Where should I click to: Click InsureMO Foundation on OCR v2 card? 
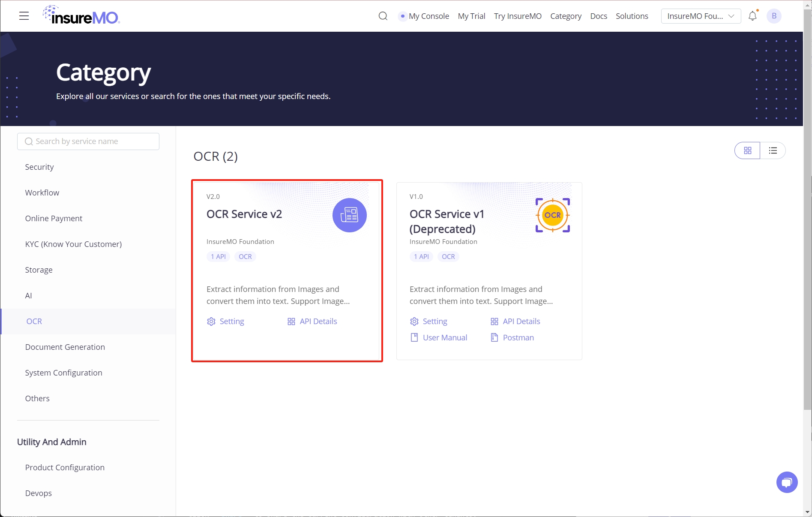click(240, 242)
